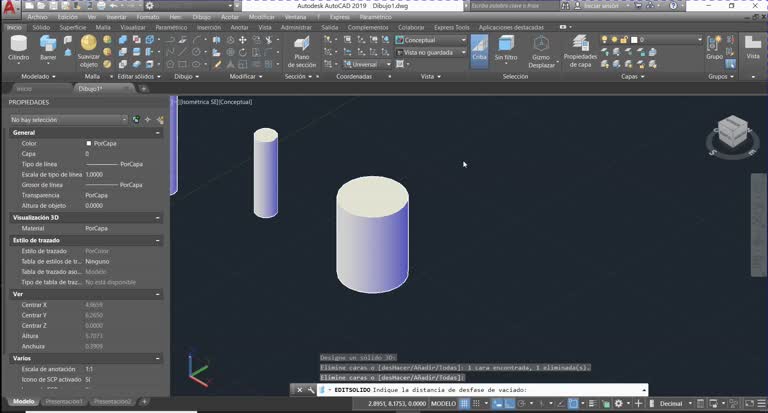Viewport: 768px width, 413px height.
Task: Open the Formato menu
Action: tap(148, 17)
